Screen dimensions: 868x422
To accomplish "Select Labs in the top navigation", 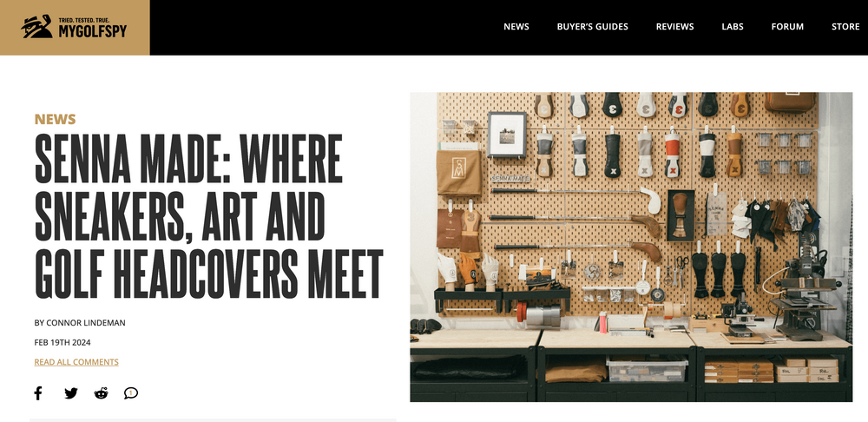I will coord(733,27).
